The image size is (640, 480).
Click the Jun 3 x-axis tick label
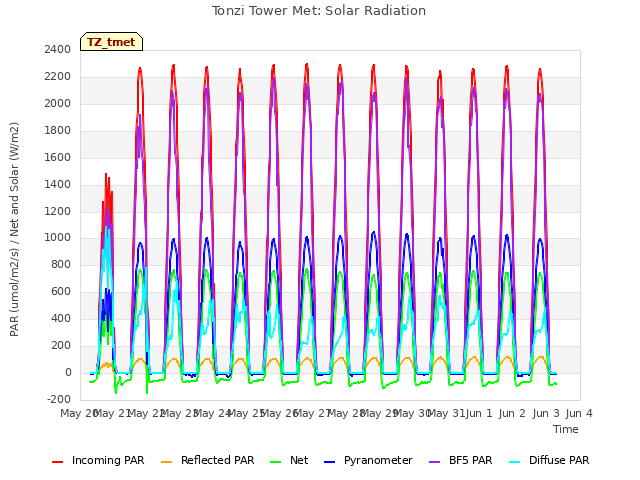pos(546,413)
